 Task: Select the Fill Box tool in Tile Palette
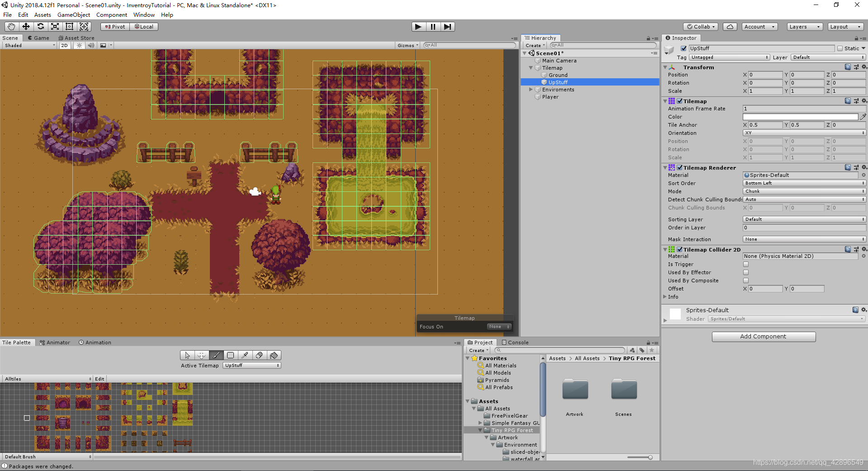pyautogui.click(x=231, y=355)
